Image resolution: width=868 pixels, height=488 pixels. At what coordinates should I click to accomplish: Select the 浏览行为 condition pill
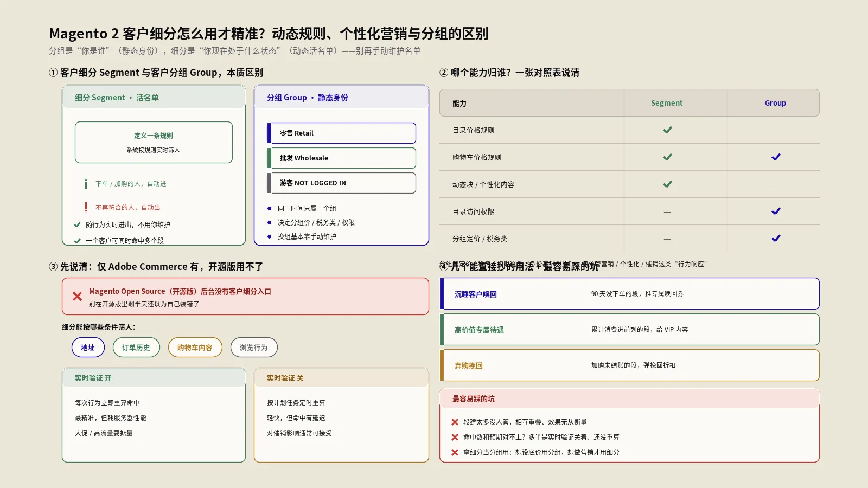point(254,348)
